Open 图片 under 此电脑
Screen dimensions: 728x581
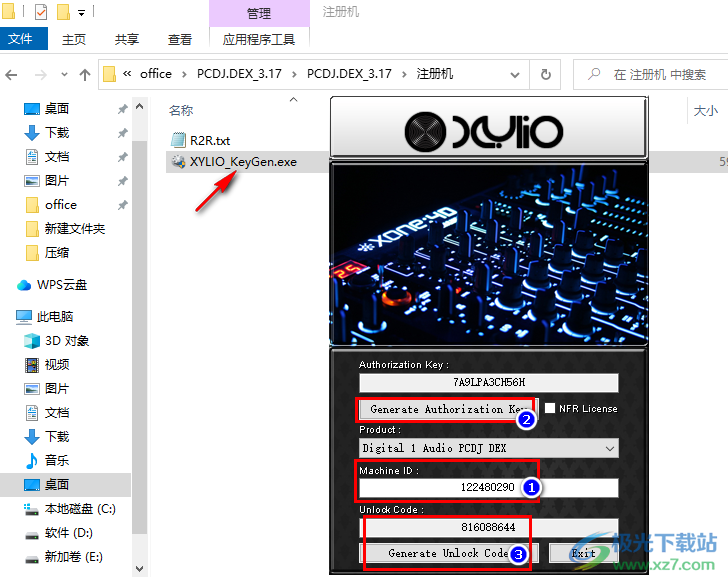coord(57,389)
